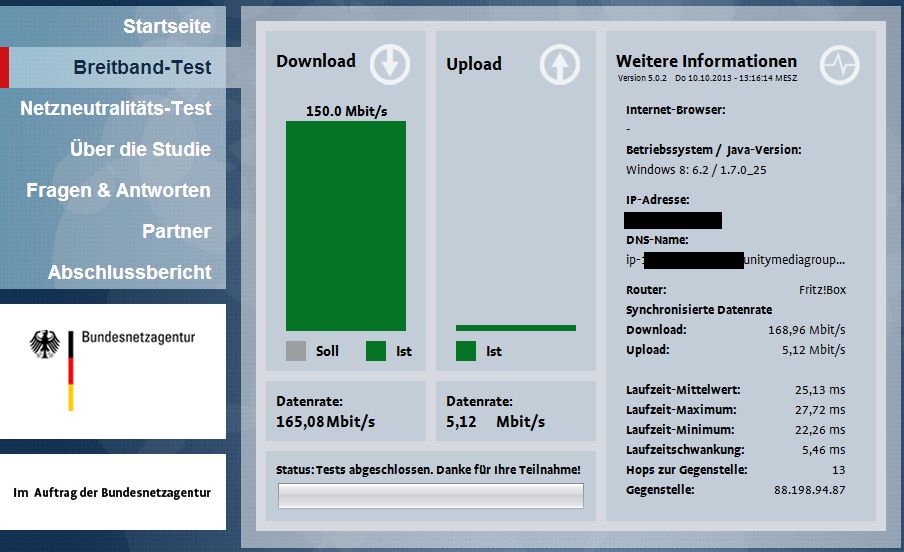Click the Download arrow icon

point(390,64)
